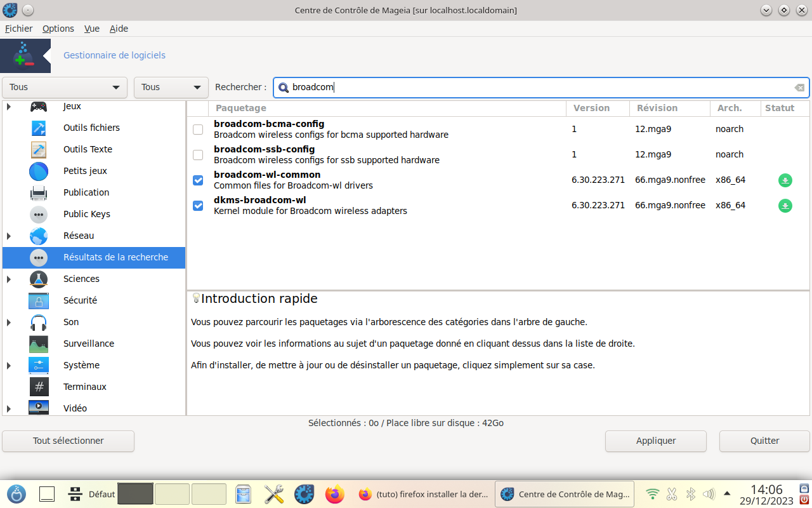This screenshot has width=812, height=508.
Task: Click the Bluetooth tray icon
Action: pos(691,494)
